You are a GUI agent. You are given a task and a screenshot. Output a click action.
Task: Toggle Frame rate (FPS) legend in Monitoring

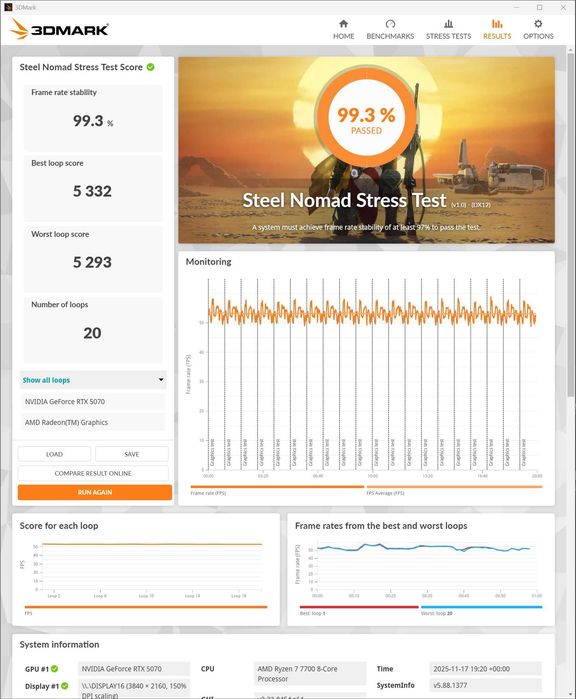coord(277,489)
